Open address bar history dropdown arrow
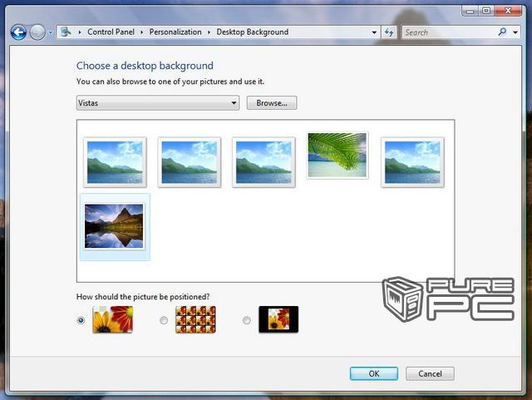532x400 pixels. 374,32
